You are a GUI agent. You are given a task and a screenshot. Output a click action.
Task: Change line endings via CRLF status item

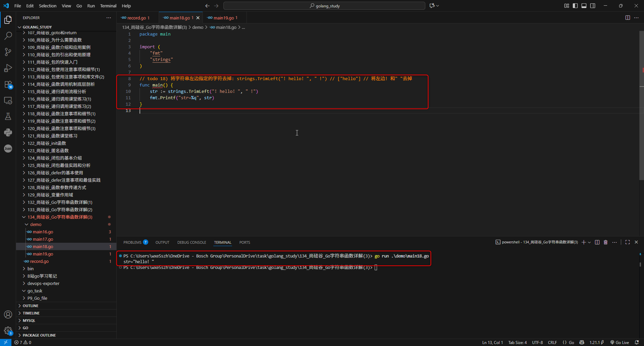tap(552, 342)
